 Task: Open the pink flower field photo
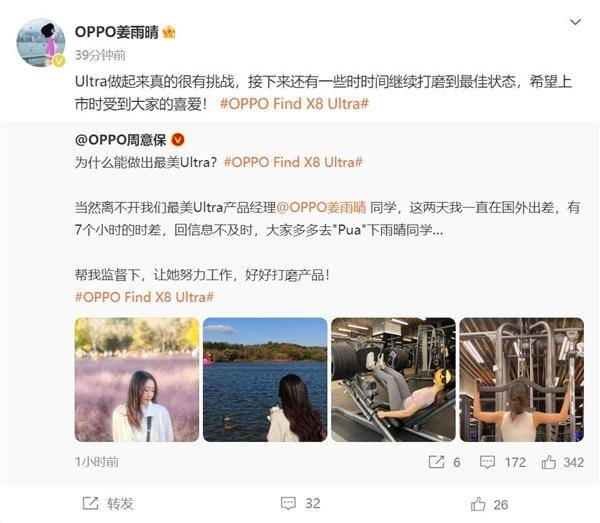click(137, 380)
